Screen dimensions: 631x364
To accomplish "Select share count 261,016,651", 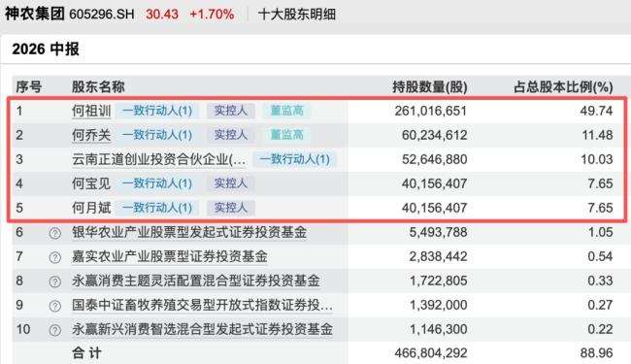I will pos(431,111).
